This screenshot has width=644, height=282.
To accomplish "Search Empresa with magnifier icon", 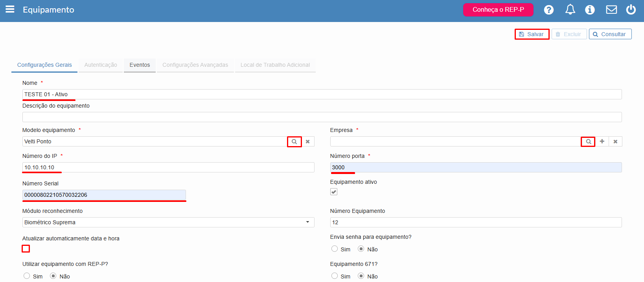I will pyautogui.click(x=588, y=141).
